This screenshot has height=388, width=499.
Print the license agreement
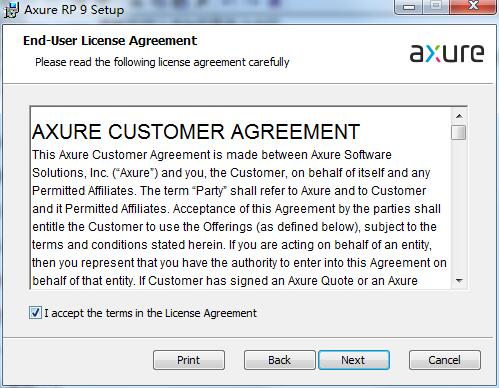[189, 360]
